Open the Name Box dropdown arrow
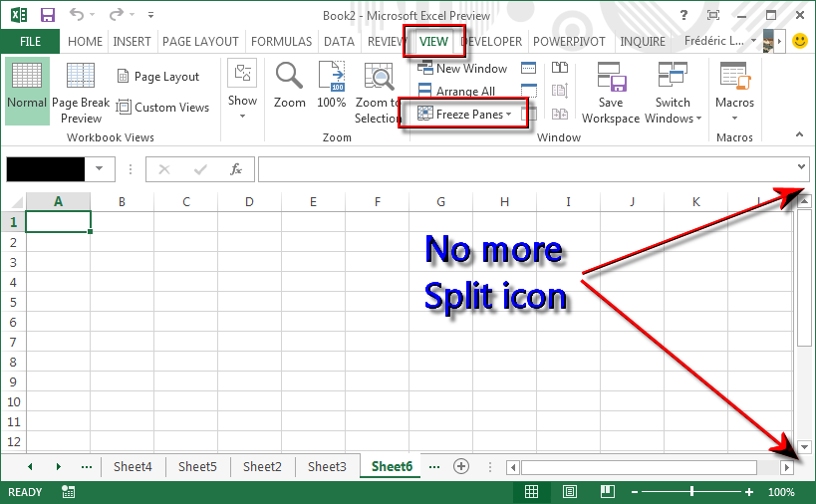This screenshot has height=504, width=816. [x=99, y=168]
